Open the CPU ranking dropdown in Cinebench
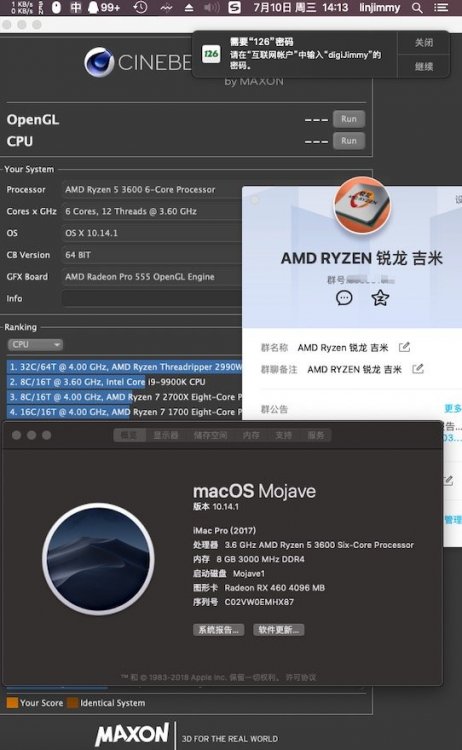462x750 pixels. (x=35, y=344)
